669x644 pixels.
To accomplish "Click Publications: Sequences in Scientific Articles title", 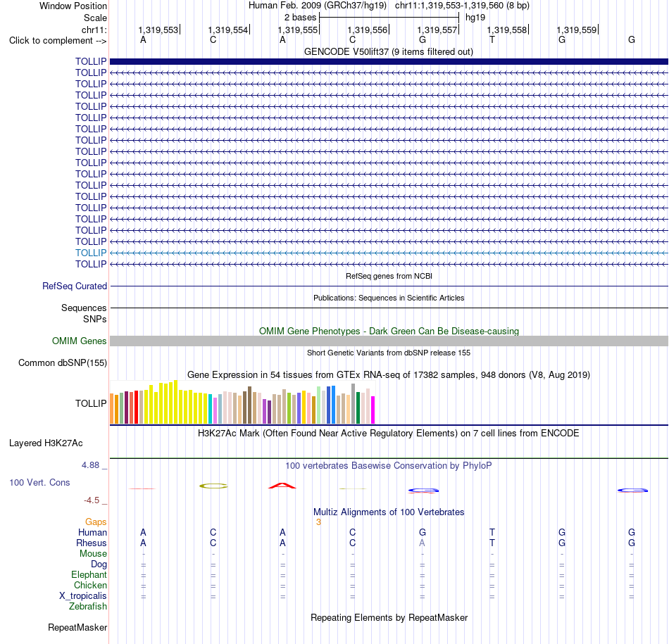I will [x=389, y=298].
